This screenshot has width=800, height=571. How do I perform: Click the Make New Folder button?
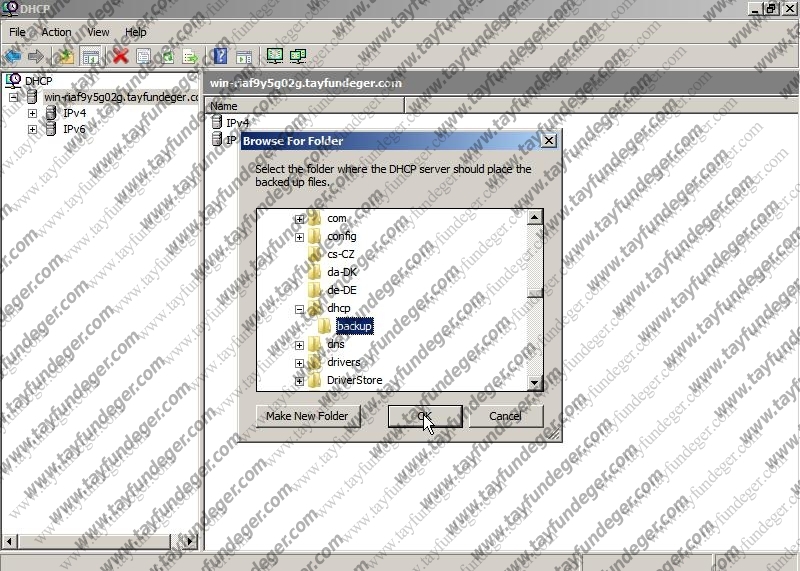(308, 416)
